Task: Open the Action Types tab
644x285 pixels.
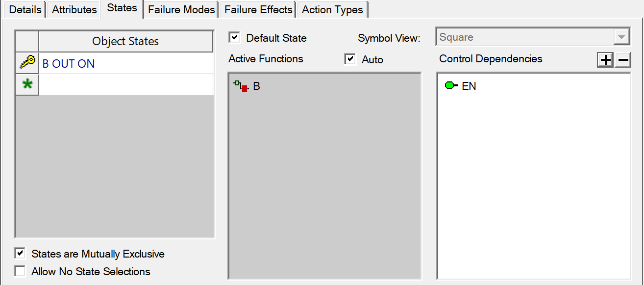Action: (x=332, y=9)
